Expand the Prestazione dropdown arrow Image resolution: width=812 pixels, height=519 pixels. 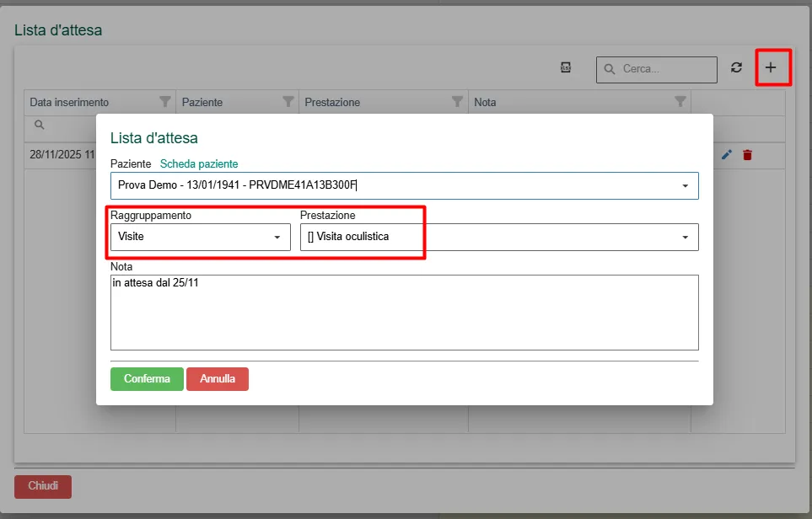coord(685,238)
